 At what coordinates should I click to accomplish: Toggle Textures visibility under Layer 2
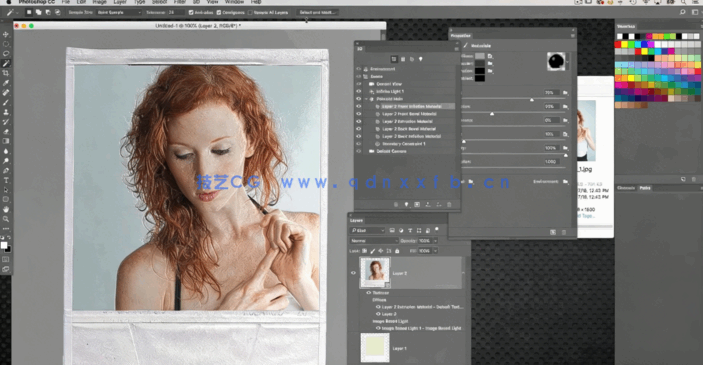pos(369,293)
